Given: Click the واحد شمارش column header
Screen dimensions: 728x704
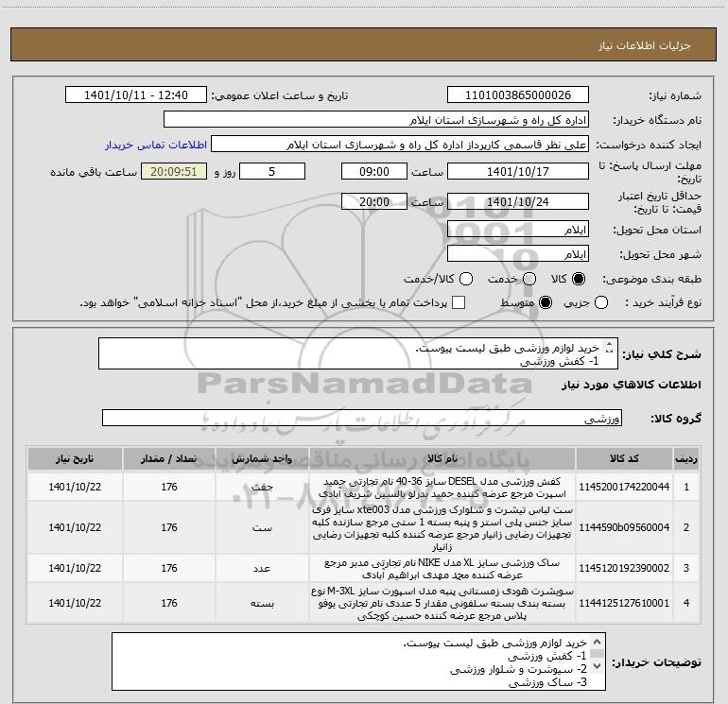Looking at the screenshot, I should tap(262, 459).
